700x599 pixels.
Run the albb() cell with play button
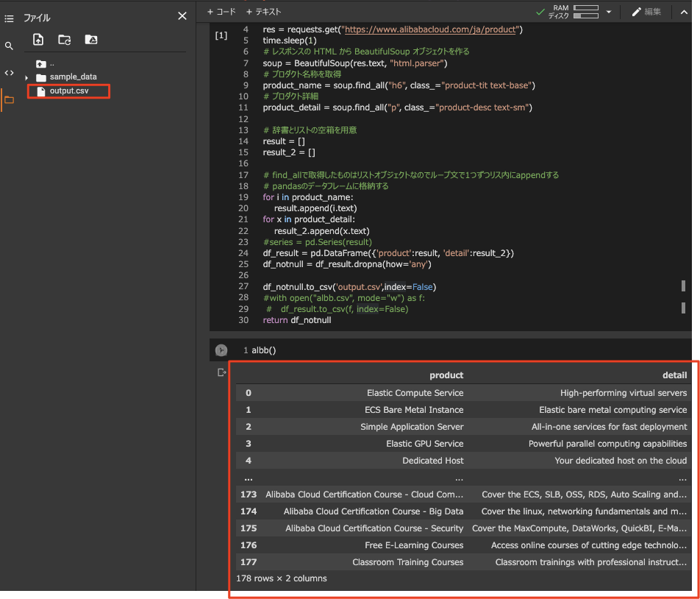pyautogui.click(x=221, y=350)
